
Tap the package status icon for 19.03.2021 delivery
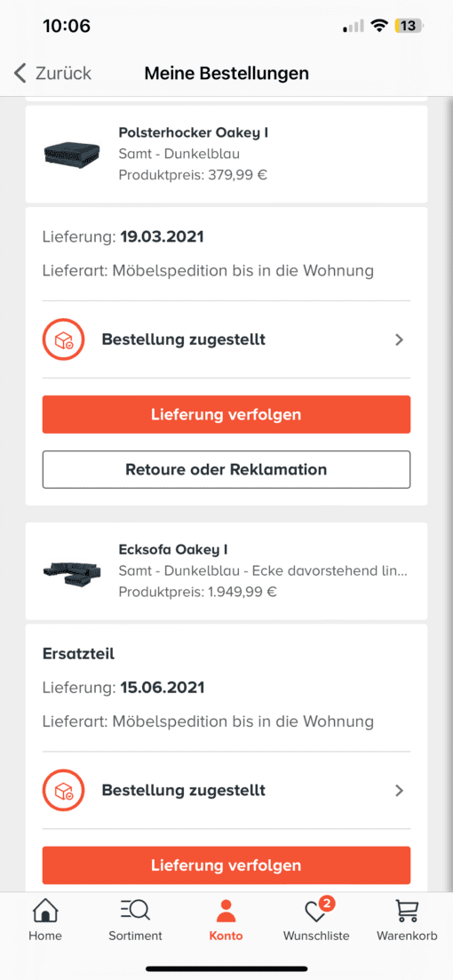point(63,339)
